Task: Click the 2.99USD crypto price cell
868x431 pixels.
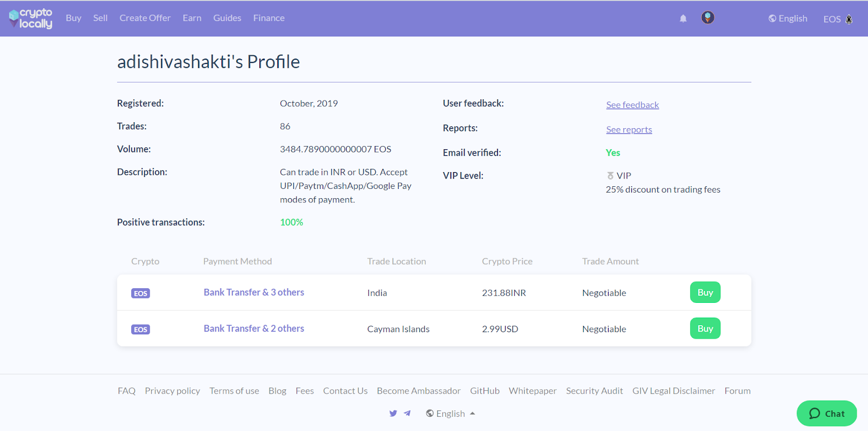Action: pos(500,329)
